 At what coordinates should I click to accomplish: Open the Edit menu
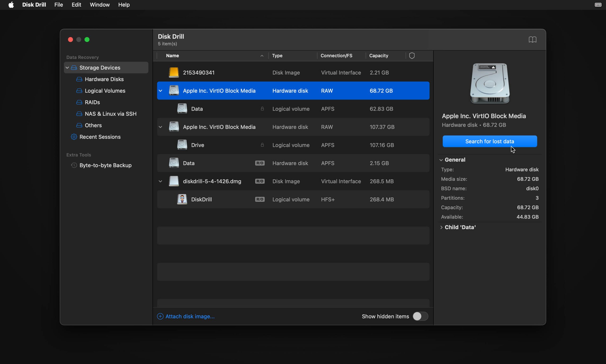[x=76, y=5]
